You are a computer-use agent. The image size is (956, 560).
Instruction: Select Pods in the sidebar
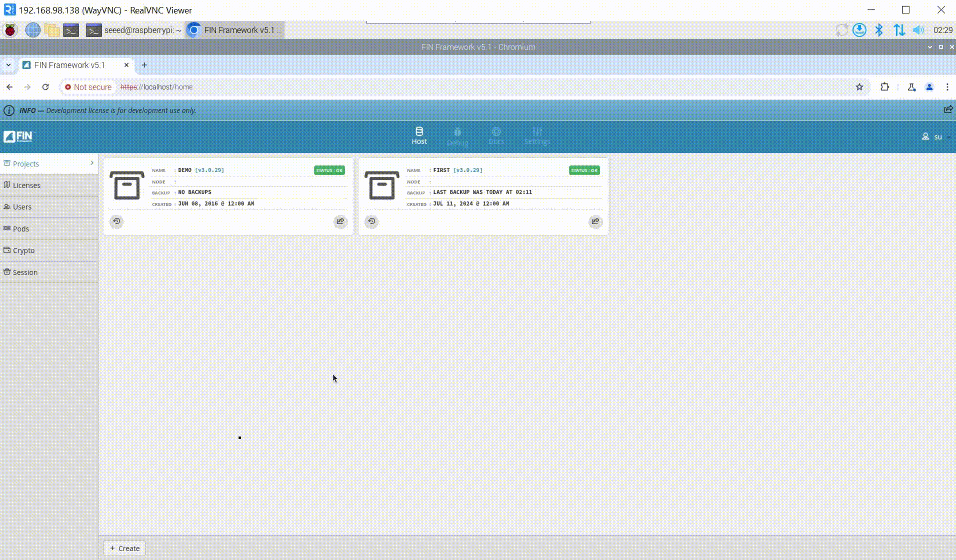coord(21,229)
